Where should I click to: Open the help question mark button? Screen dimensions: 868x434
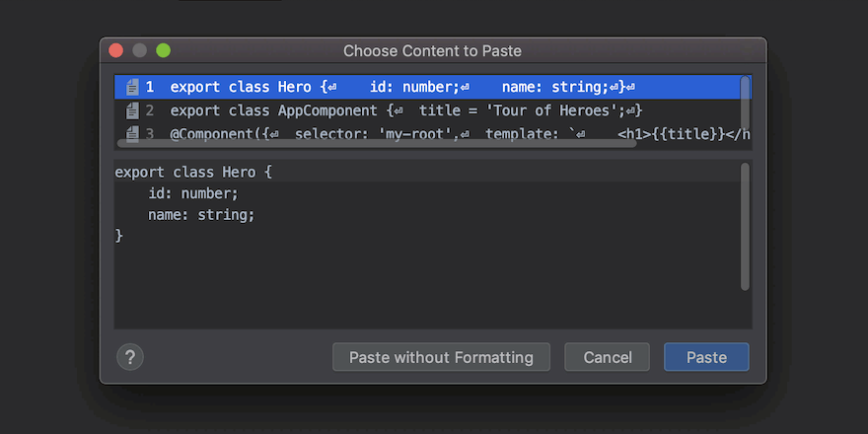pyautogui.click(x=130, y=357)
